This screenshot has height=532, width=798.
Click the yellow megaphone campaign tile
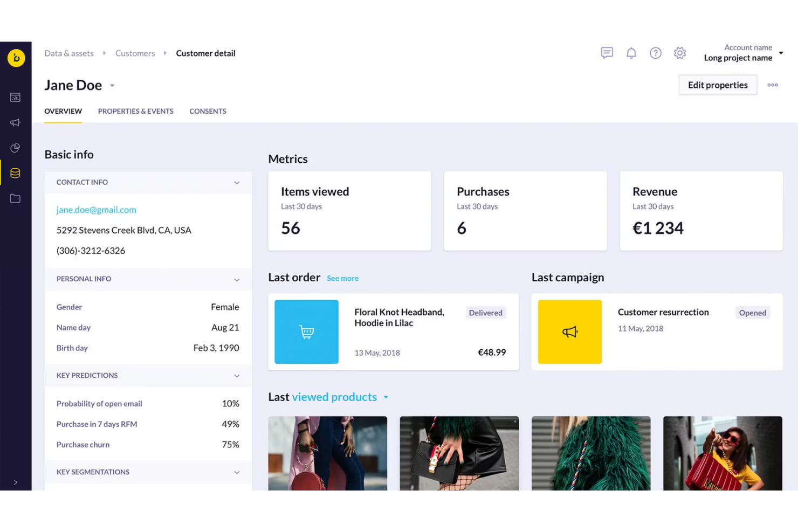[x=570, y=332]
